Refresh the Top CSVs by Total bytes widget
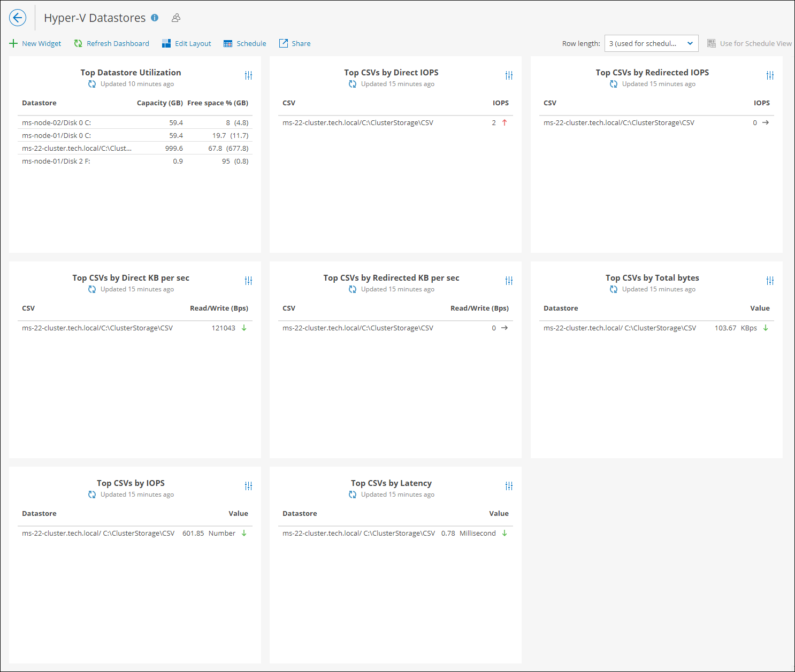Viewport: 795px width, 672px height. pyautogui.click(x=614, y=289)
